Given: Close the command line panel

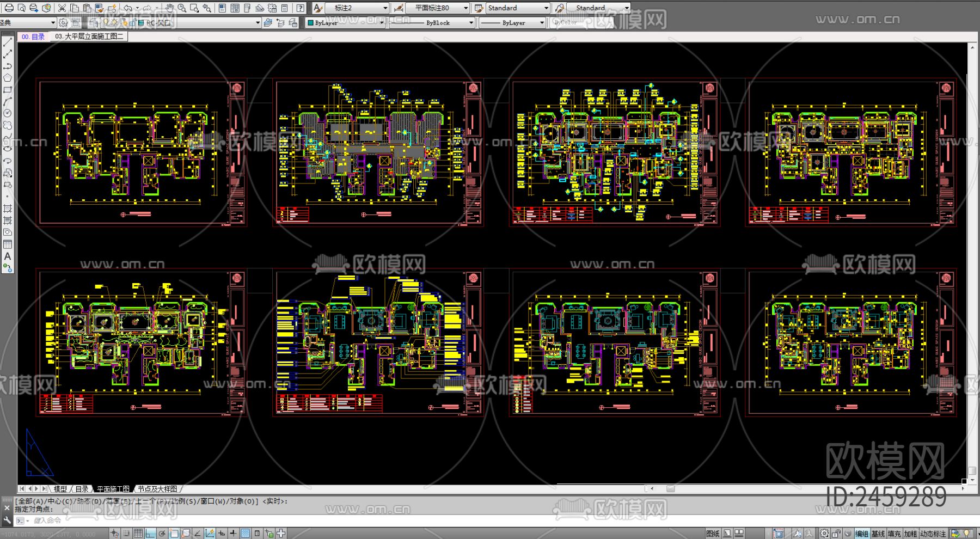Looking at the screenshot, I should [7, 507].
